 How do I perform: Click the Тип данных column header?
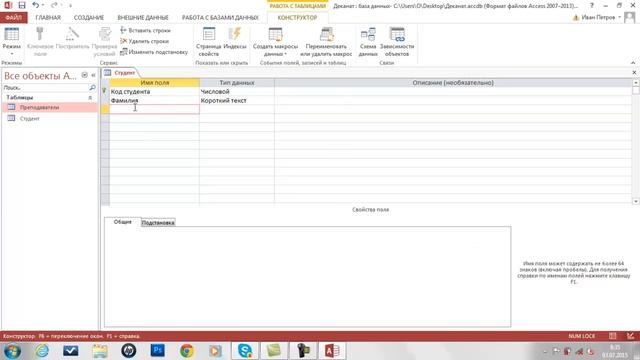tap(237, 82)
